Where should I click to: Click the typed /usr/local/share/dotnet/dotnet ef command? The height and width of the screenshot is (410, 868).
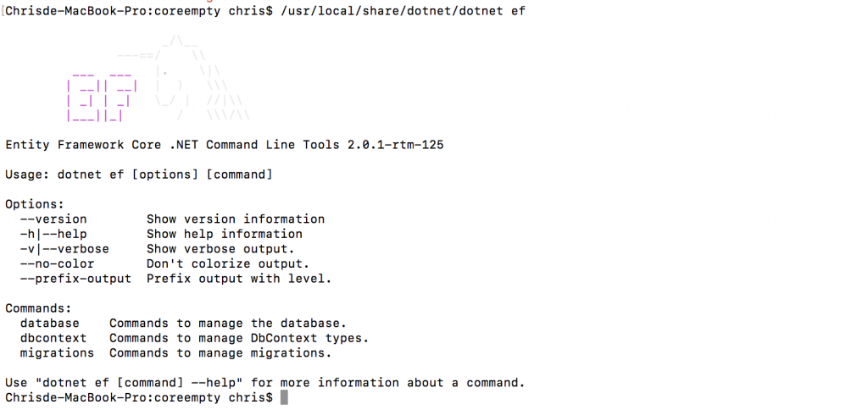tap(403, 10)
